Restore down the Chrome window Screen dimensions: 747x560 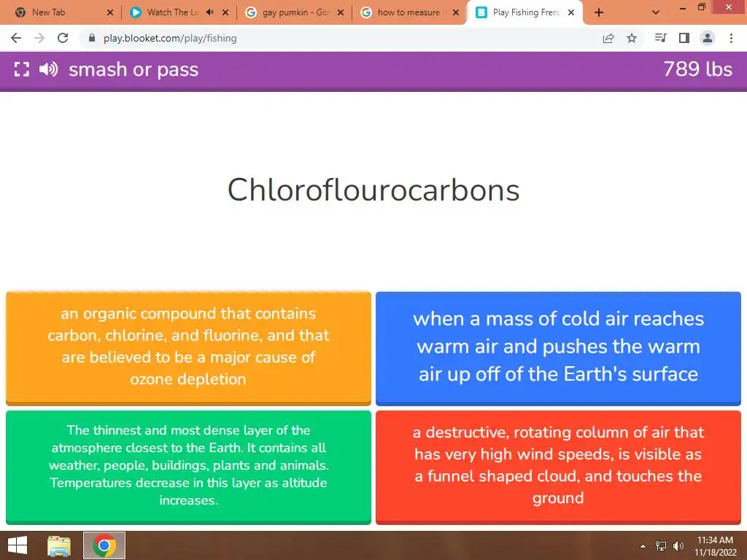point(701,7)
